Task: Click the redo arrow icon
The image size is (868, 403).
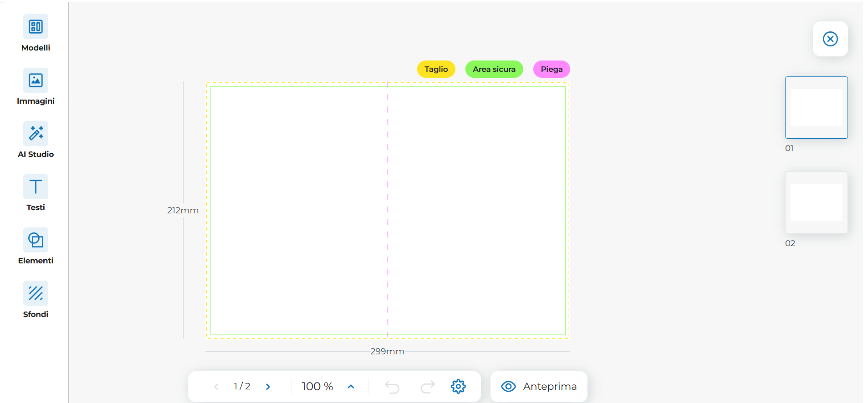Action: click(428, 387)
